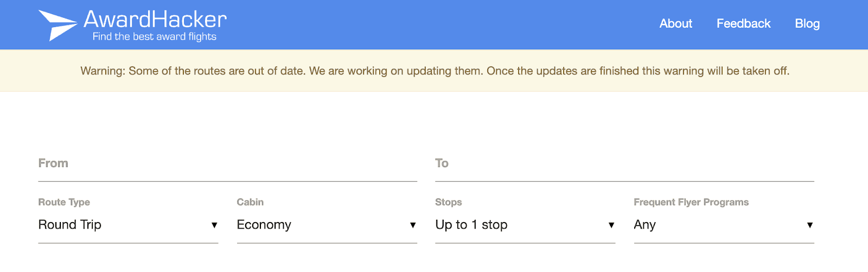Click the arrow icon beside 'Up to 1 stop'
868x272 pixels.
[611, 225]
